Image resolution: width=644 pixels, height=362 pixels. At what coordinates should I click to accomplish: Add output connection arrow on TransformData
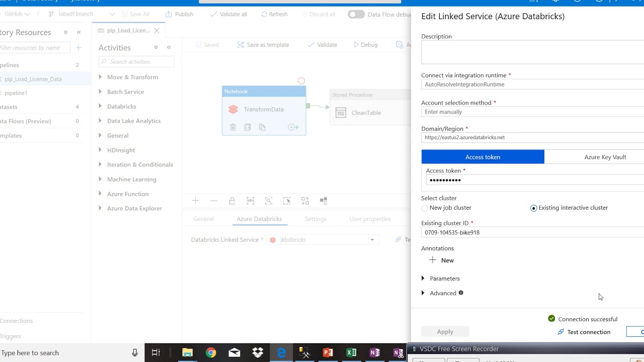coord(293,127)
